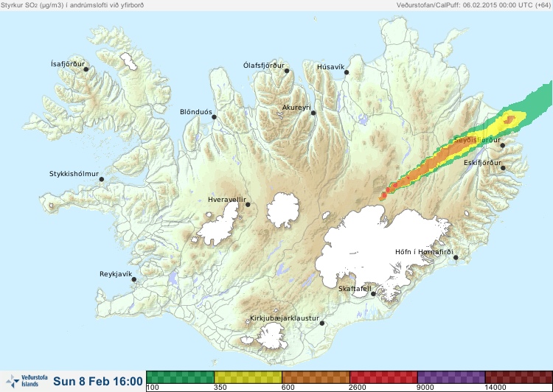
Task: Click the Ísafjörður city marker dot
Action: coord(86,69)
